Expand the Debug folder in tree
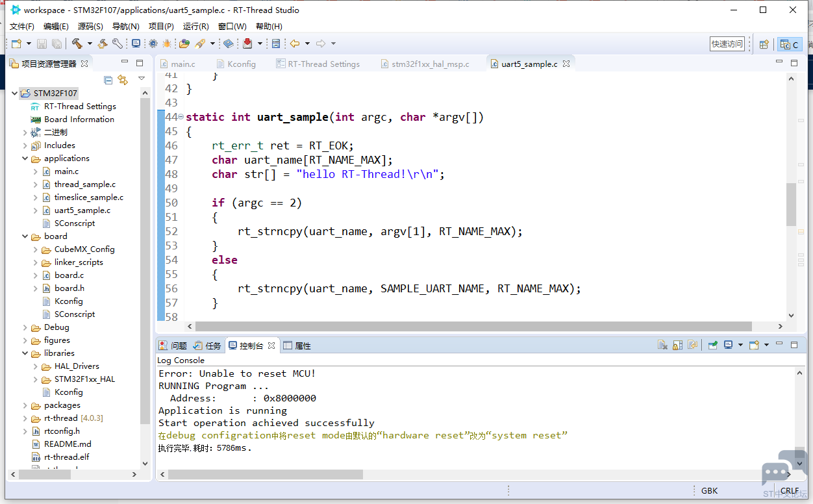Viewport: 813px width, 504px height. (25, 327)
